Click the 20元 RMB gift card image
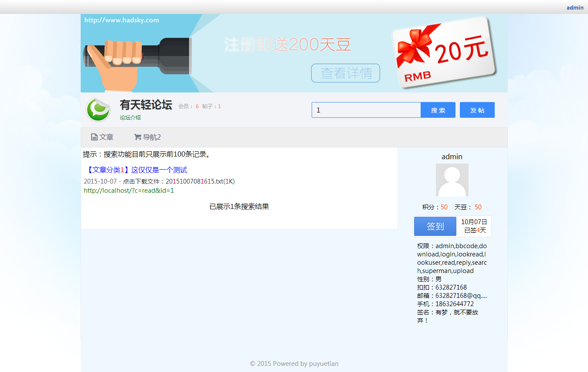The height and width of the screenshot is (372, 588). (444, 52)
